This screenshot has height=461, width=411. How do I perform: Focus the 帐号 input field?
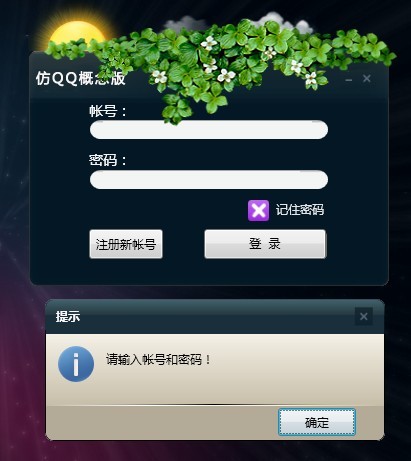[209, 130]
